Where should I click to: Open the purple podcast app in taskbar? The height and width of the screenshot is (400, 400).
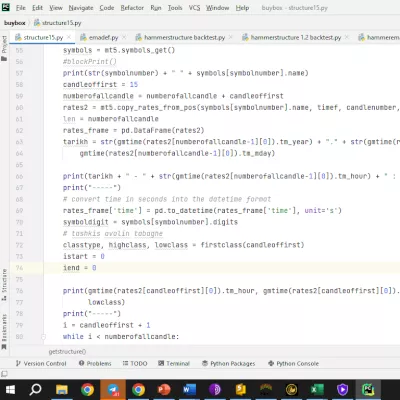(215, 389)
